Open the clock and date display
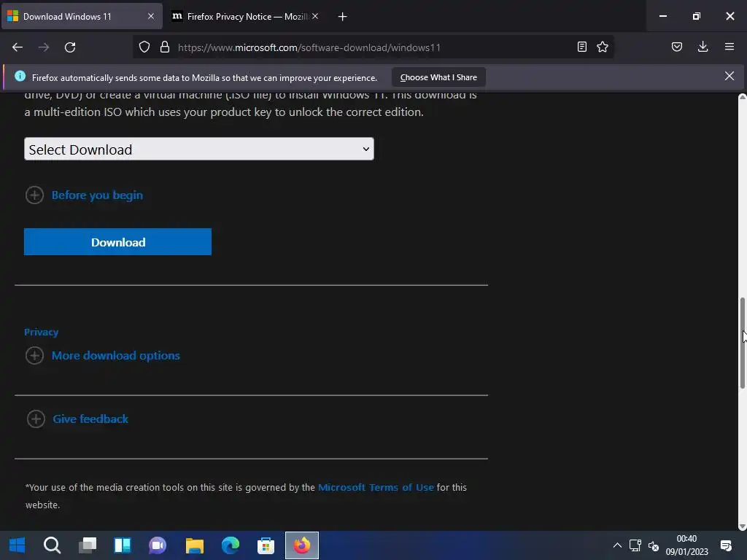The width and height of the screenshot is (747, 560). (x=686, y=545)
